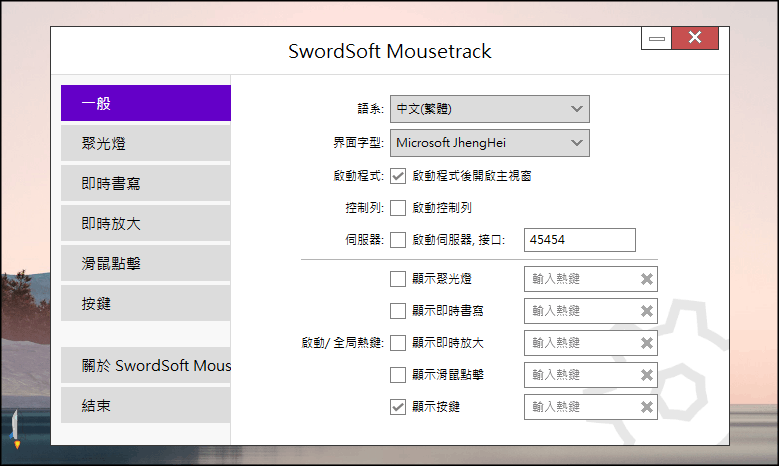Click the 結束 exit button
The height and width of the screenshot is (466, 779).
pos(146,405)
